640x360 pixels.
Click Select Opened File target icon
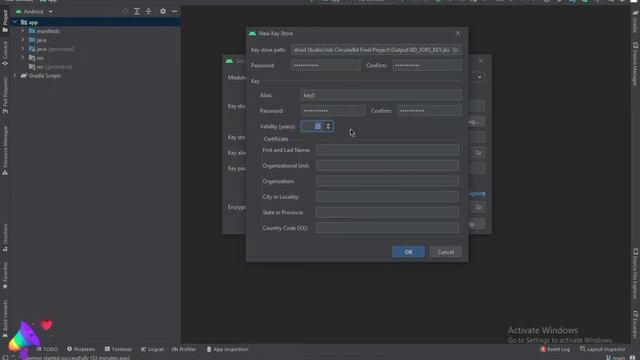[125, 11]
